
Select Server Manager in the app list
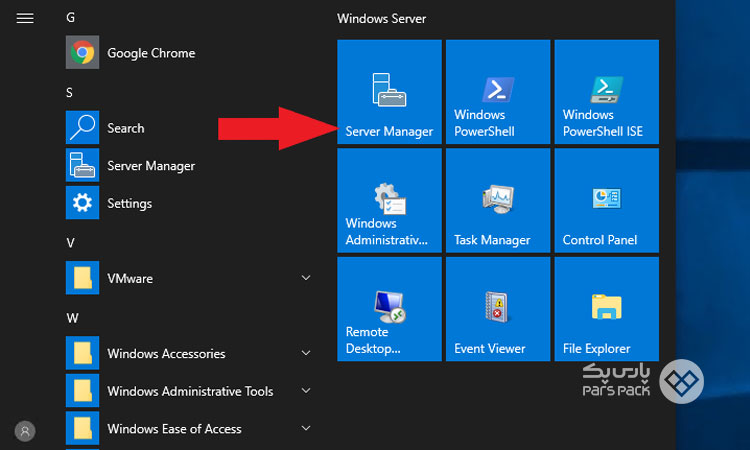(150, 166)
